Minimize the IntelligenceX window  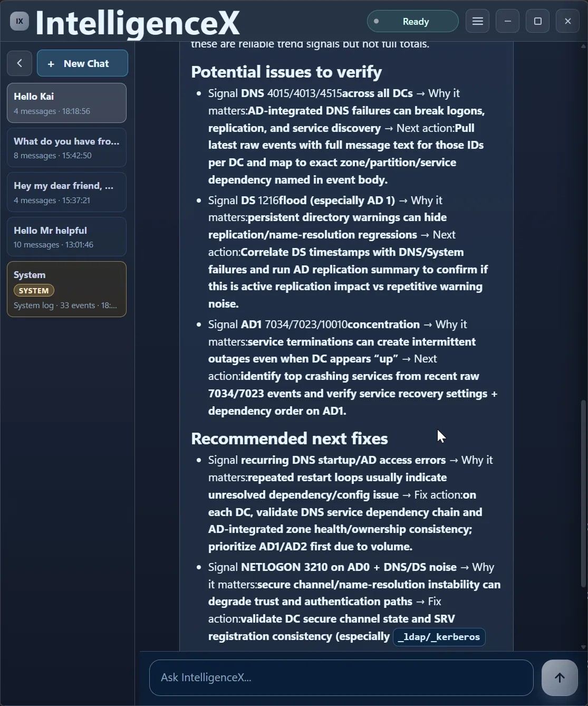click(x=507, y=21)
